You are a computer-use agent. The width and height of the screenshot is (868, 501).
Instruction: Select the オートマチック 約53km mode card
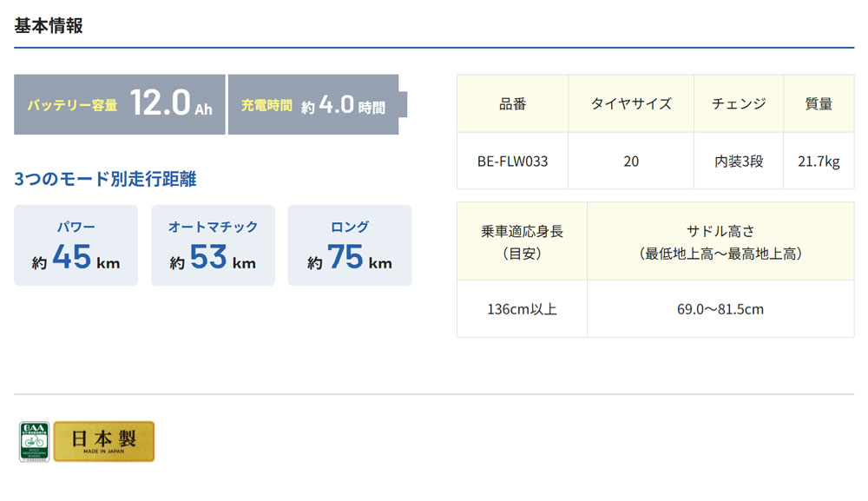(213, 246)
